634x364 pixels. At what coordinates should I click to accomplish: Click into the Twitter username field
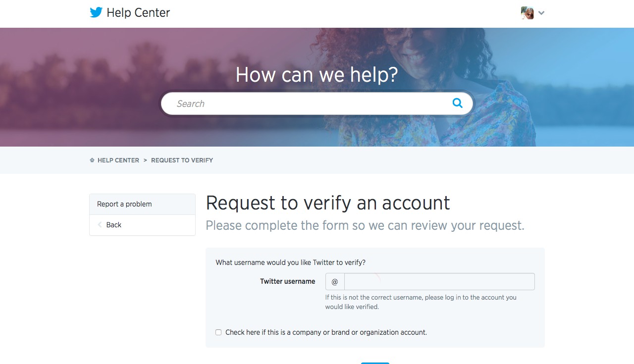click(x=439, y=281)
